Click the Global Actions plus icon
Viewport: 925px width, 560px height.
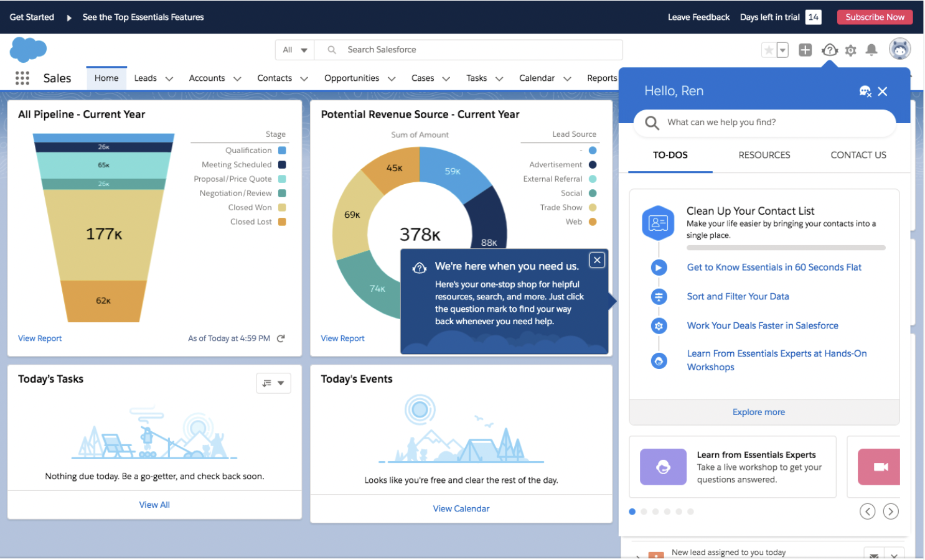(x=805, y=50)
